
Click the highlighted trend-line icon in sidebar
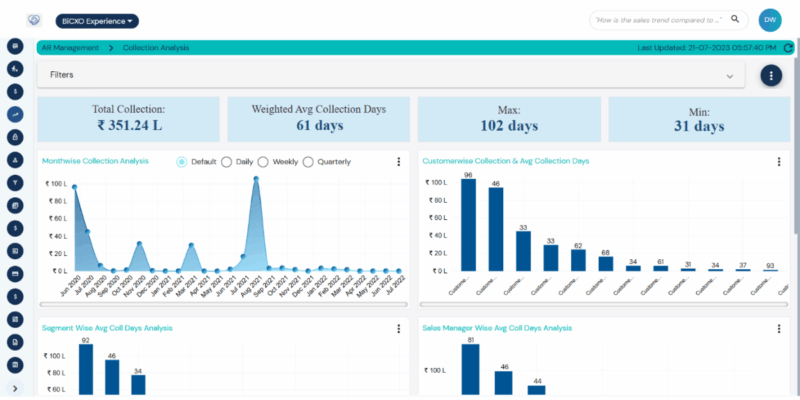click(x=15, y=114)
